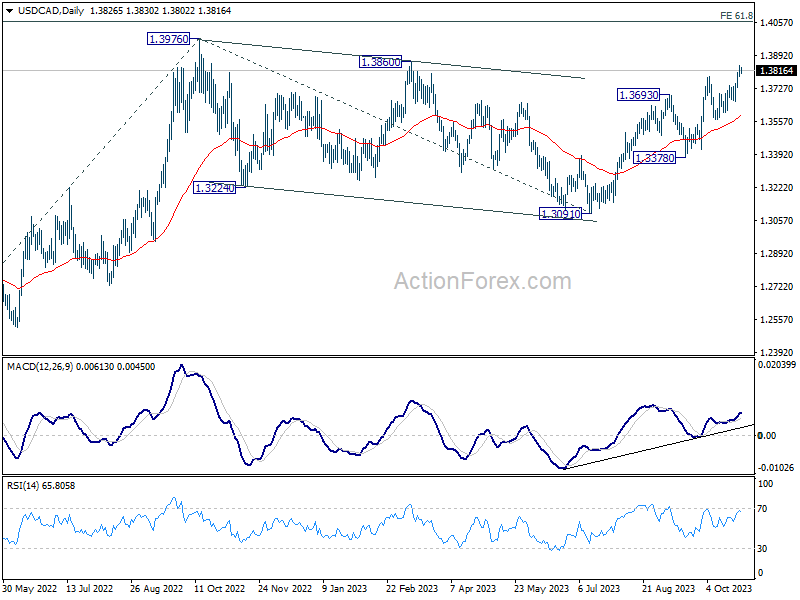Click the 1.28920 price axis value
Image resolution: width=800 pixels, height=600 pixels.
tap(777, 254)
